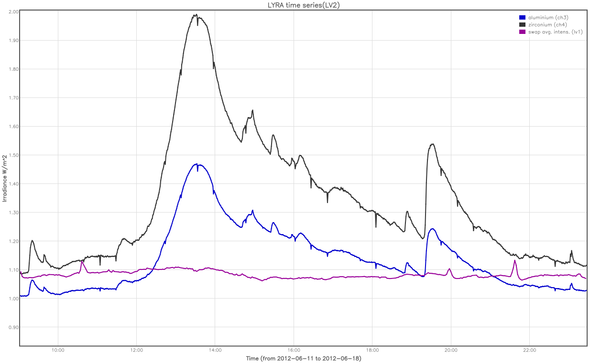Click the swap intensity bump near 10:35
The width and height of the screenshot is (590, 364).
pos(82,261)
